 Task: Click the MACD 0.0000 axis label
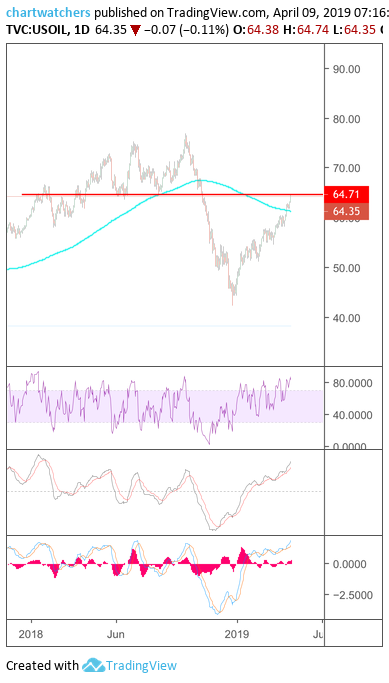pos(352,564)
